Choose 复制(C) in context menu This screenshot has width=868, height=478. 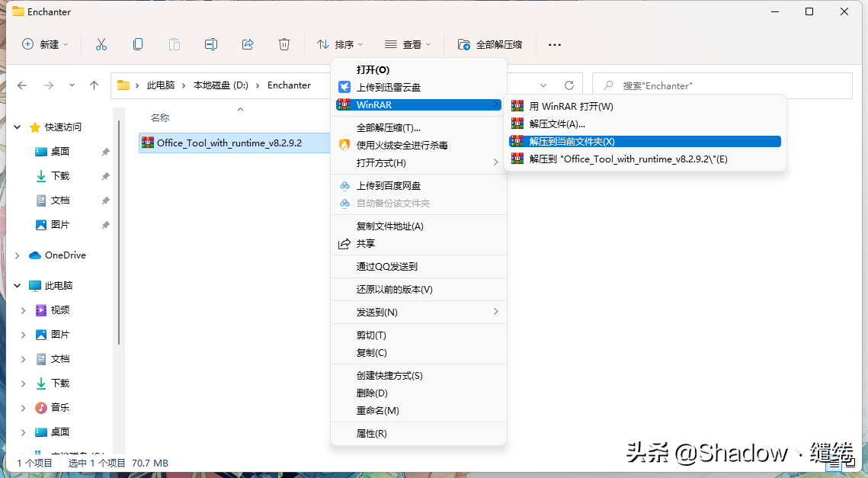tap(418, 353)
